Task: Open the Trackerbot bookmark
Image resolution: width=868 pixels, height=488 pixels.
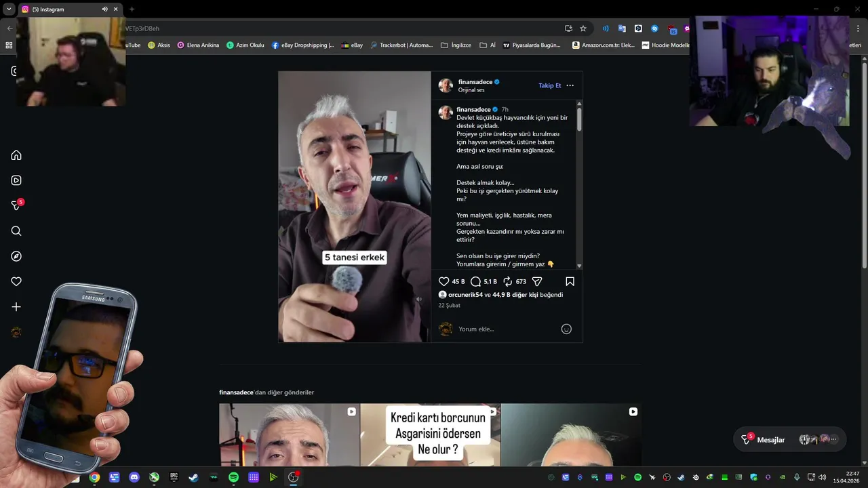Action: [401, 45]
